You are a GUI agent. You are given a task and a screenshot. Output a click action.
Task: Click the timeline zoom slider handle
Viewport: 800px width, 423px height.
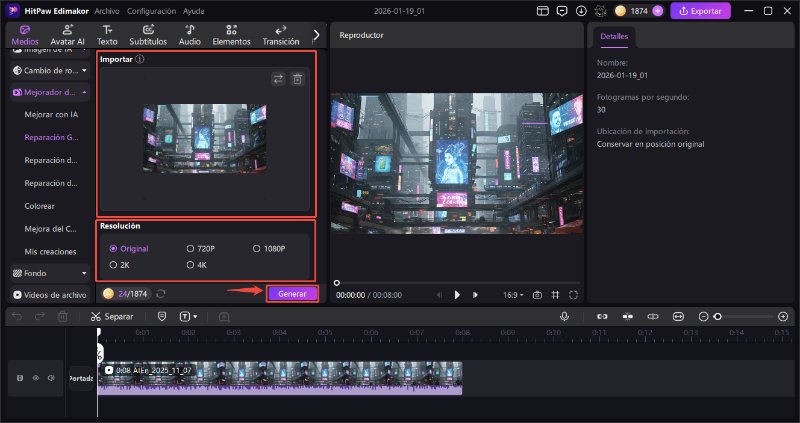pos(717,317)
